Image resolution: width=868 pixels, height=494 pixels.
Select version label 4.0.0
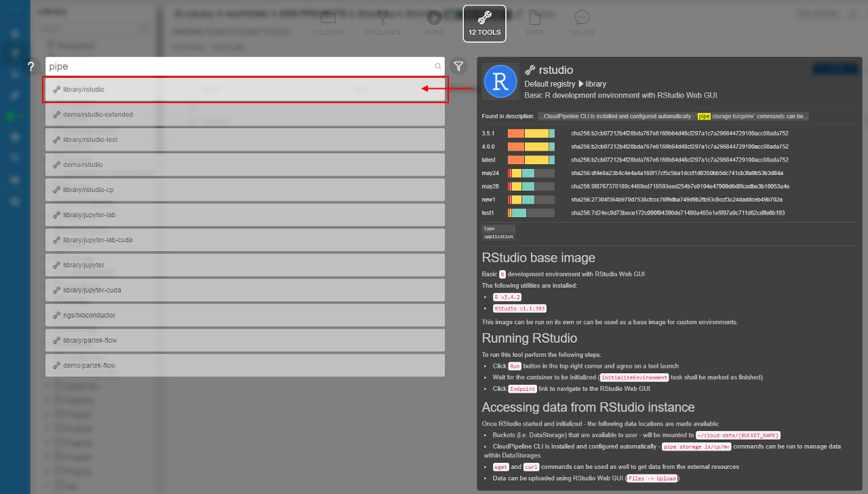(488, 147)
